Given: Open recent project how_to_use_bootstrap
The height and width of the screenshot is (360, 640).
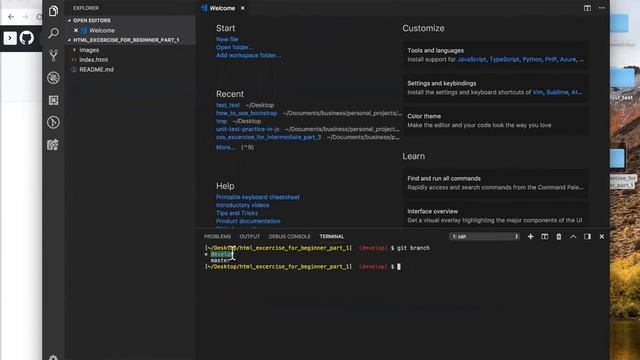Looking at the screenshot, I should pos(247,113).
